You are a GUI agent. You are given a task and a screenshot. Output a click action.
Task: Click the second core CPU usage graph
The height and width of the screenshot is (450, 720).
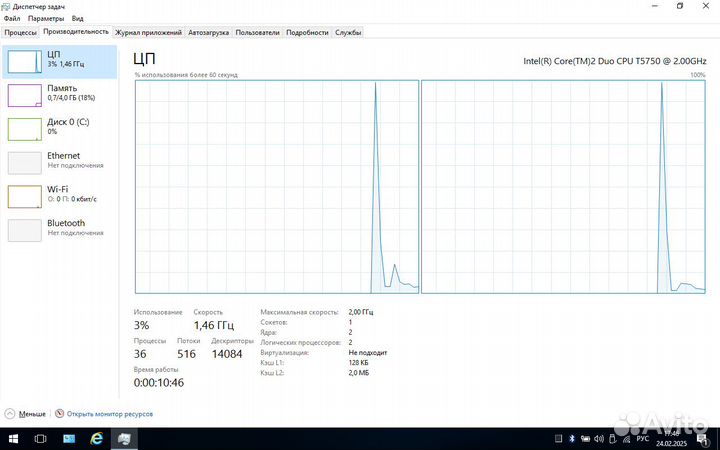563,187
